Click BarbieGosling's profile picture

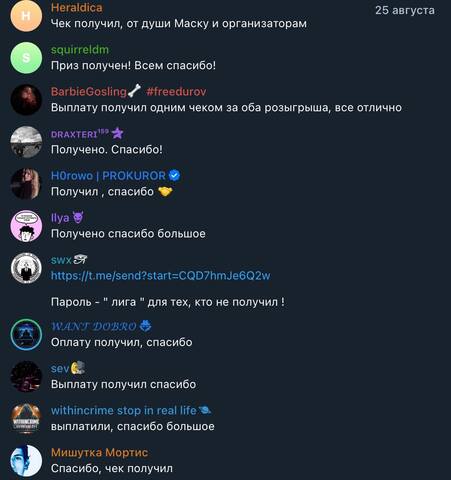26,100
